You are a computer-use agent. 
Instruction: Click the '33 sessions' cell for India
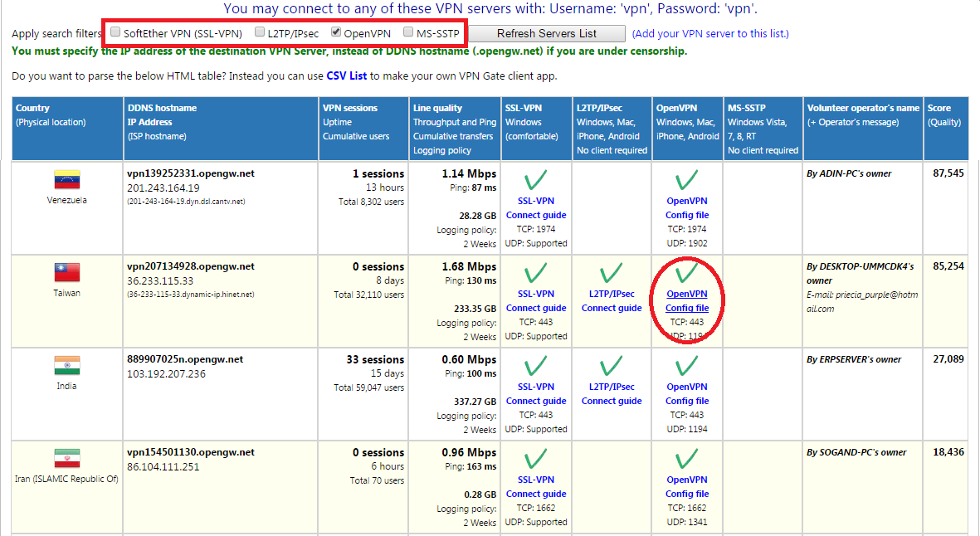375,360
